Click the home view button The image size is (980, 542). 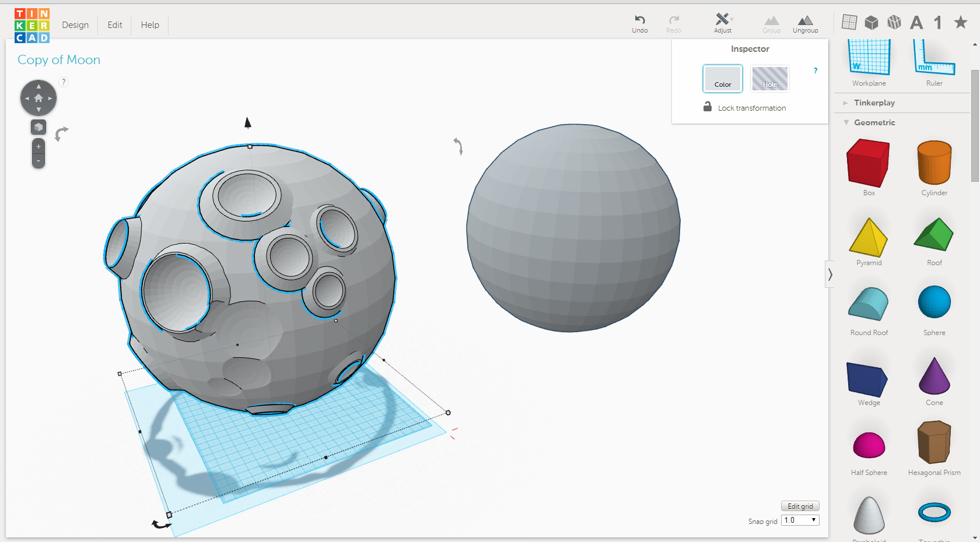pyautogui.click(x=38, y=98)
